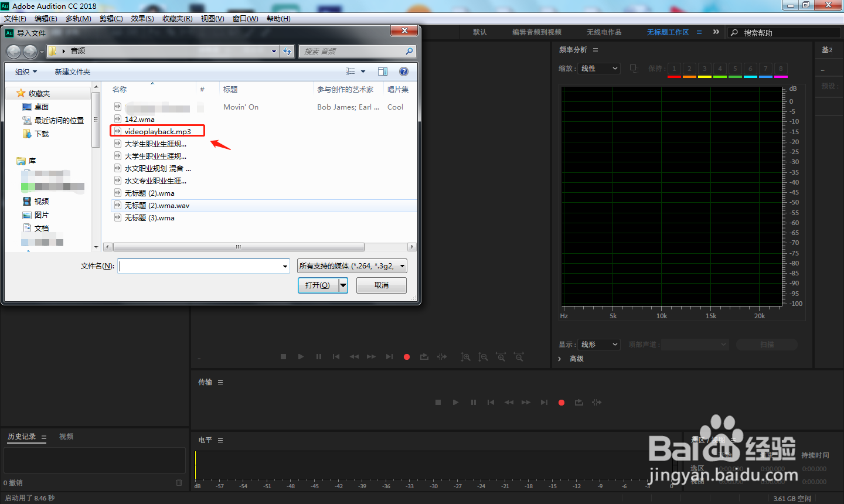Switch to the 默认 workspace

coord(480,32)
